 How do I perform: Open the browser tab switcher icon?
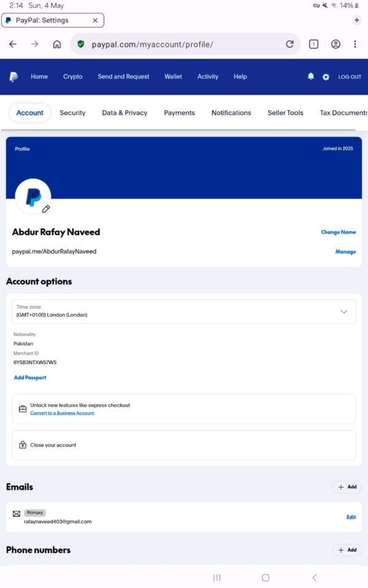click(313, 44)
